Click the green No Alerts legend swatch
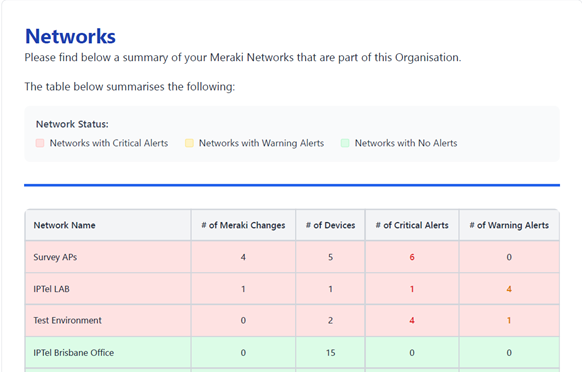This screenshot has height=372, width=582. tap(345, 143)
